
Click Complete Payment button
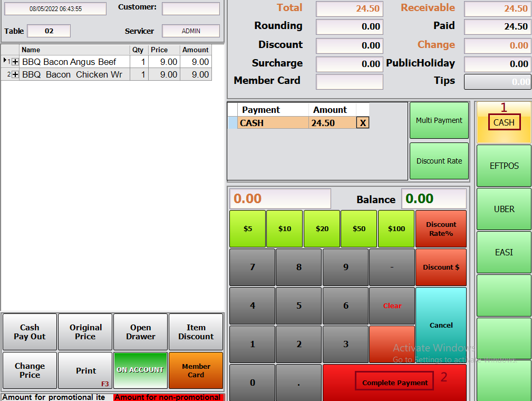click(x=394, y=383)
